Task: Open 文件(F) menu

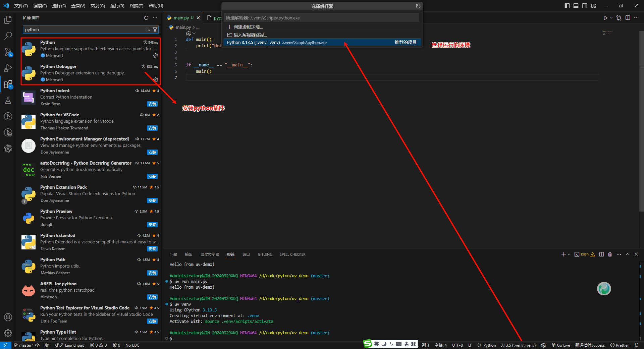Action: [21, 6]
